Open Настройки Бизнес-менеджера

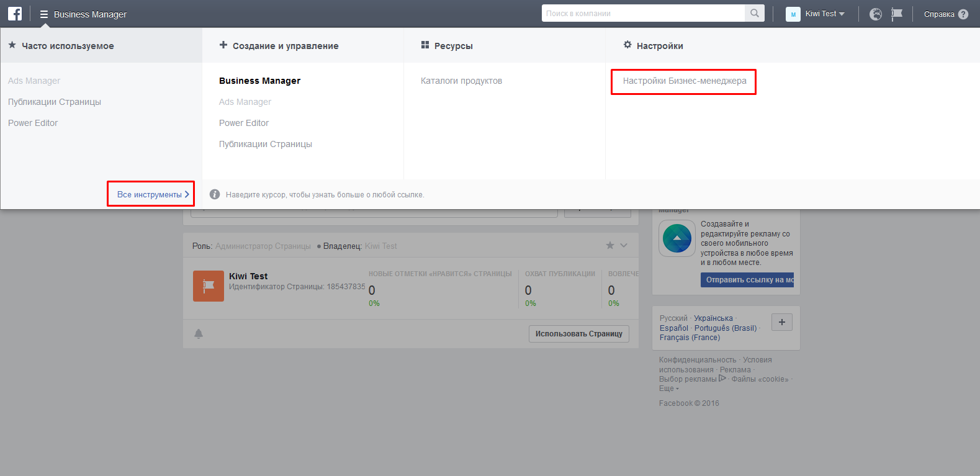click(x=685, y=81)
